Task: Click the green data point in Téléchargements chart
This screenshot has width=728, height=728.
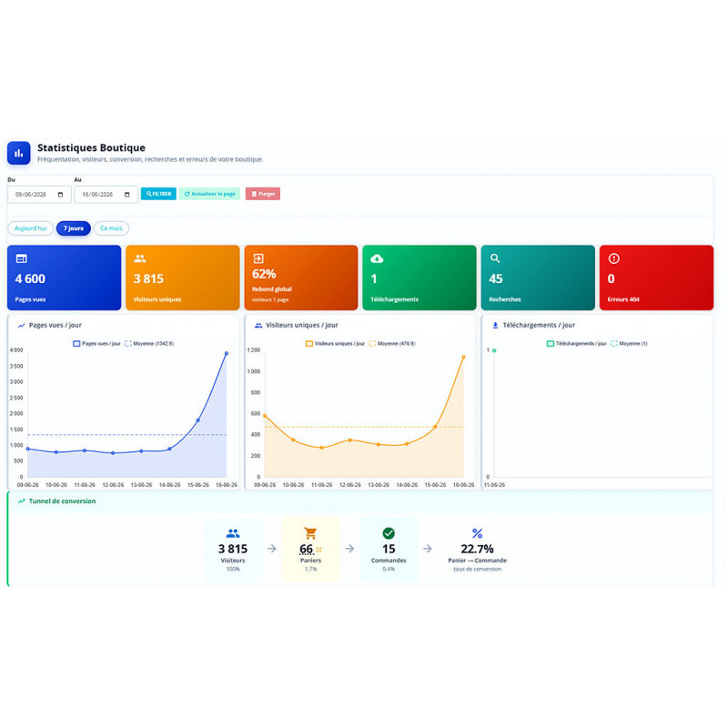Action: click(x=494, y=350)
